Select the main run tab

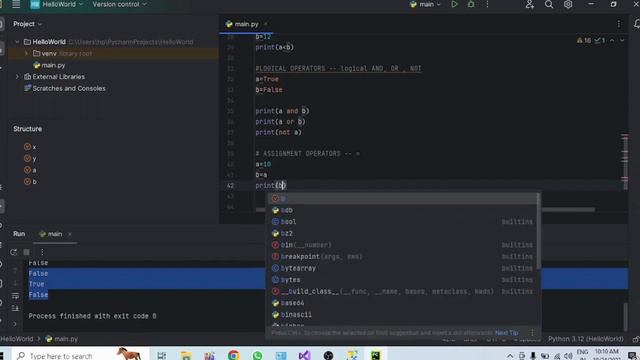coord(51,234)
